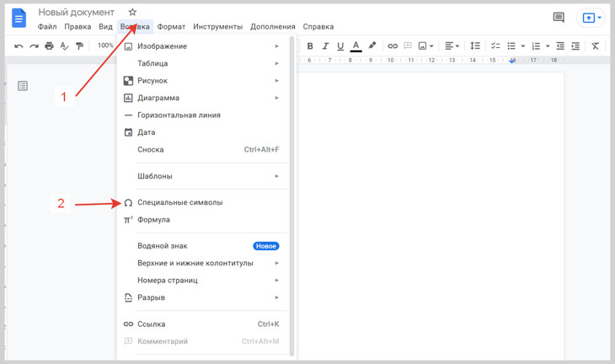Toggle Bold formatting
The width and height of the screenshot is (615, 364).
click(310, 46)
